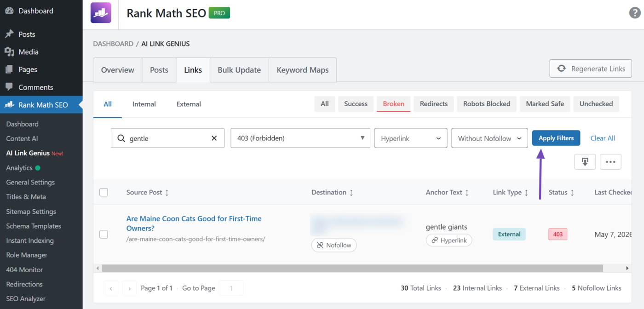Sort by Destination arrows icon
The image size is (644, 309).
(351, 193)
